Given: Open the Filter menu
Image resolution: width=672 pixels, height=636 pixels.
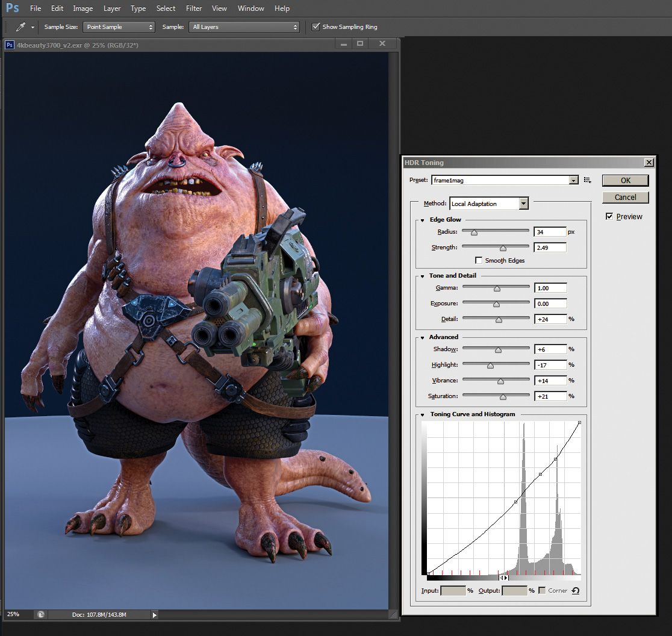Looking at the screenshot, I should (193, 8).
